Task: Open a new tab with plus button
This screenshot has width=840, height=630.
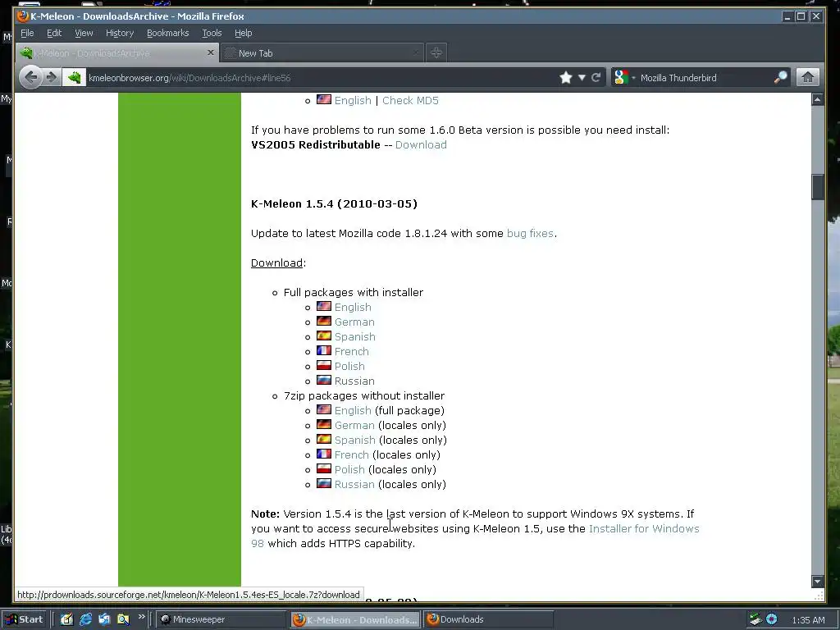Action: click(x=436, y=52)
